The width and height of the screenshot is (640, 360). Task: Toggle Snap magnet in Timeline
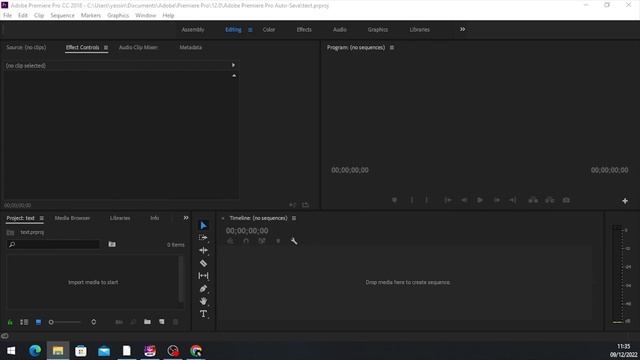pos(246,241)
